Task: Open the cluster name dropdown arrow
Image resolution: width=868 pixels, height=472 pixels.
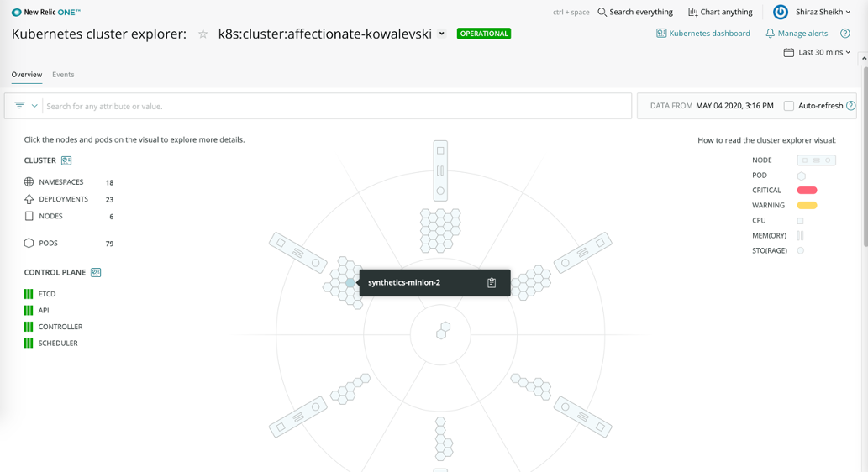Action: pos(442,34)
